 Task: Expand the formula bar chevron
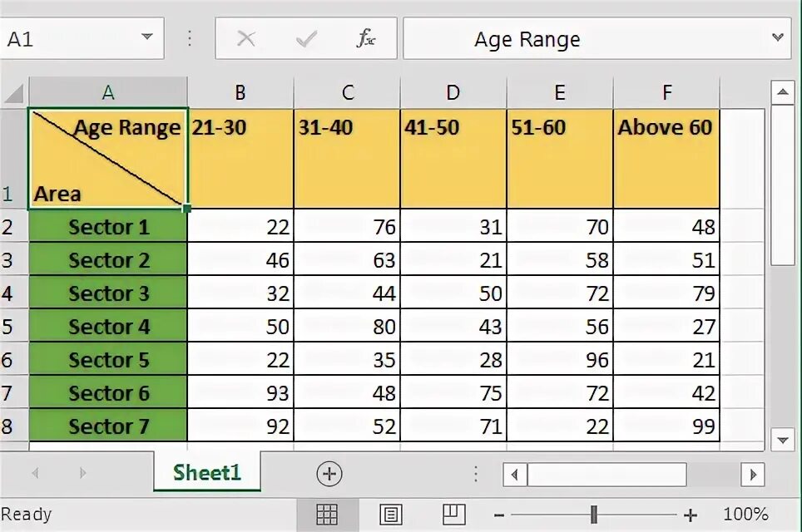(777, 37)
